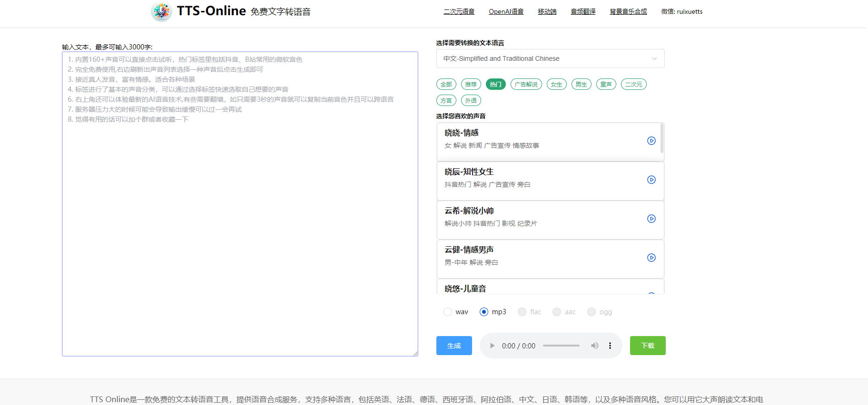868x405 pixels.
Task: Click the TTS-Online logo icon
Action: tap(161, 11)
